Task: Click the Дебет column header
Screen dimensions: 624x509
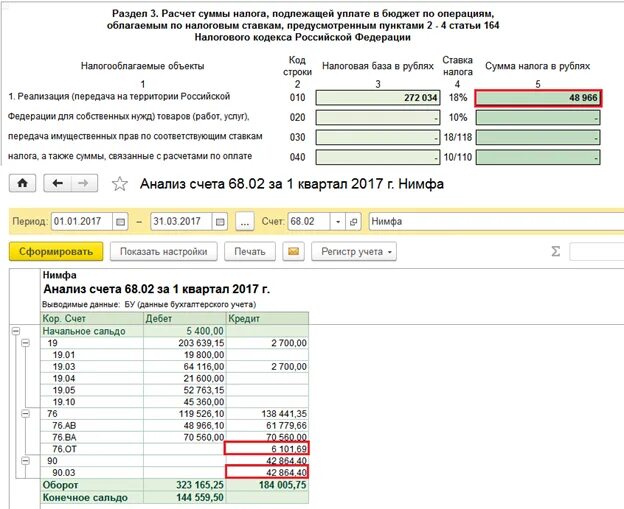Action: [x=185, y=318]
